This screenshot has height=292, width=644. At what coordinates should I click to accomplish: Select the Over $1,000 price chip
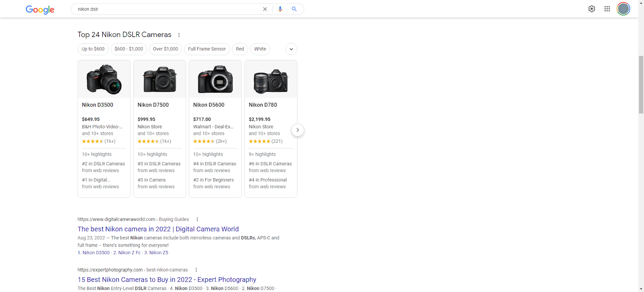[x=165, y=49]
